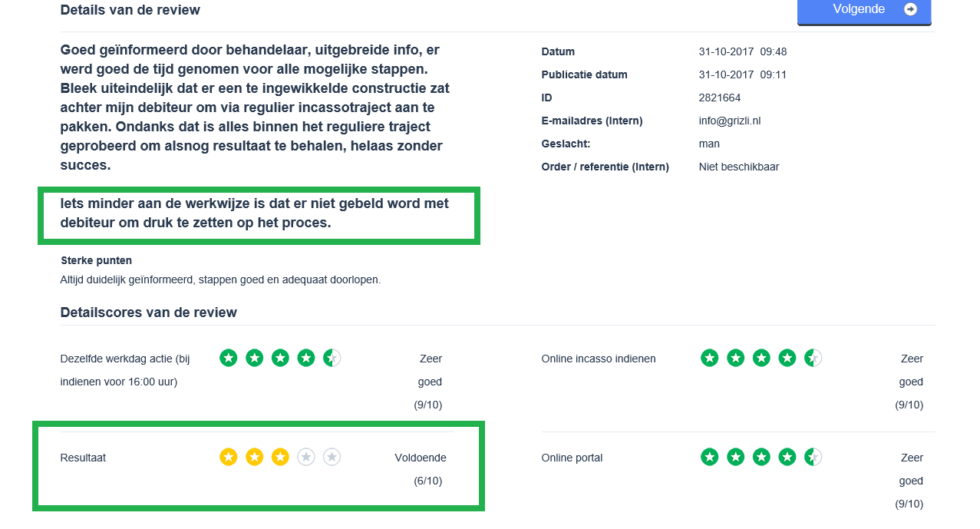Click the 'Detailscores van de review' heading

[x=148, y=312]
